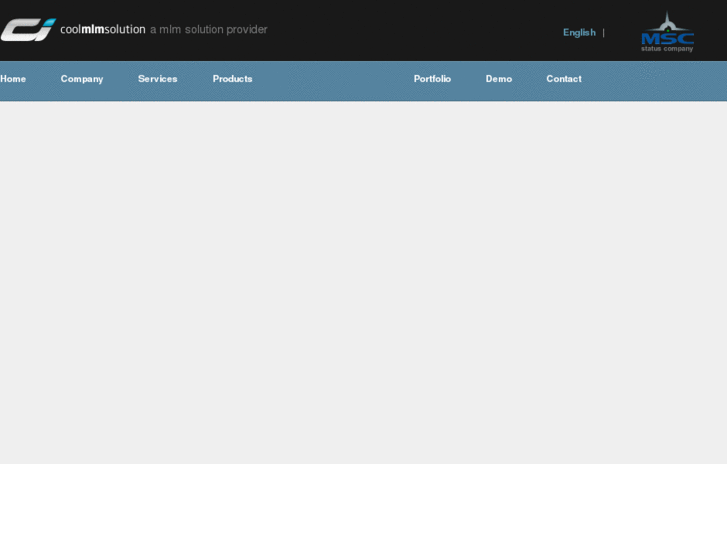The height and width of the screenshot is (545, 727).
Task: Click the MSC status company badge
Action: point(667,32)
